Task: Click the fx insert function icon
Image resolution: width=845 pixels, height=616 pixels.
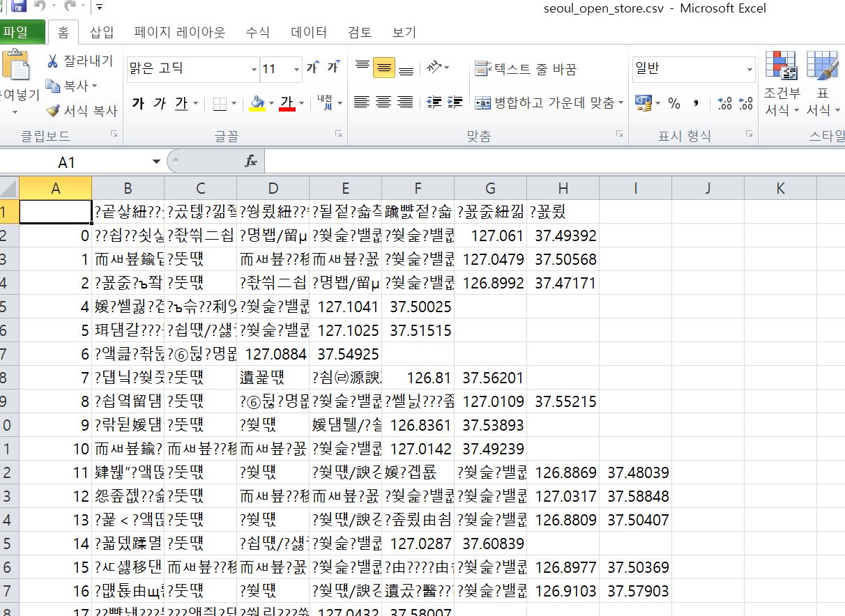Action: 251,162
